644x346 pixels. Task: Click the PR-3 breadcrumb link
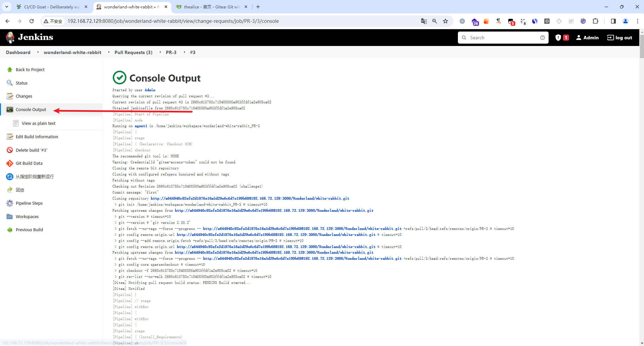tap(171, 52)
